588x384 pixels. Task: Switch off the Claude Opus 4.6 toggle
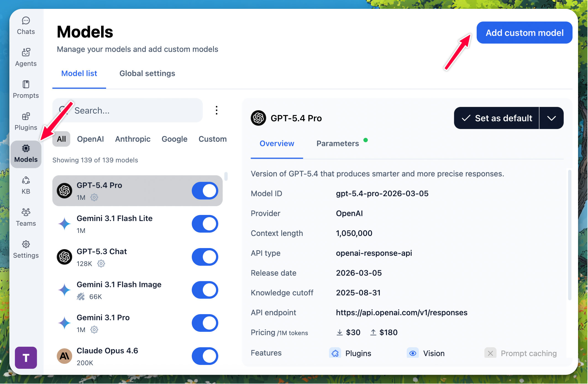tap(205, 356)
